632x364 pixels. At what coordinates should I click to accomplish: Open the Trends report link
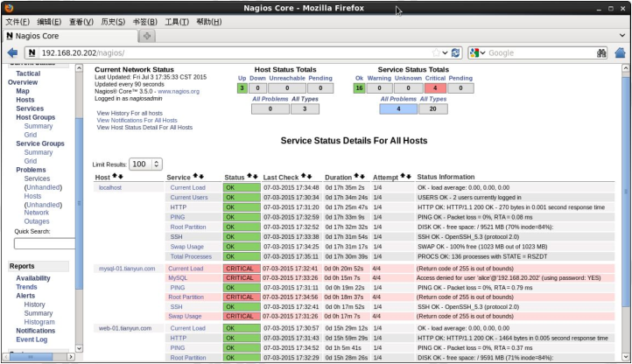coord(26,287)
